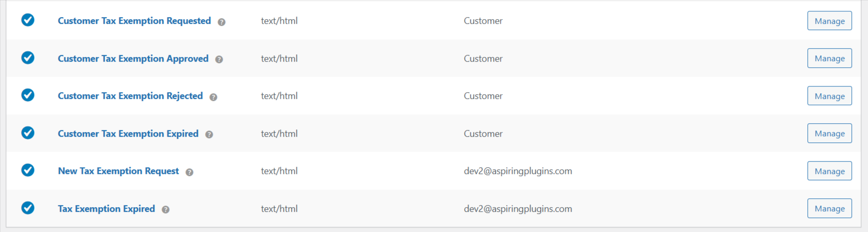Open New Tax Exemption Request email link

[118, 171]
